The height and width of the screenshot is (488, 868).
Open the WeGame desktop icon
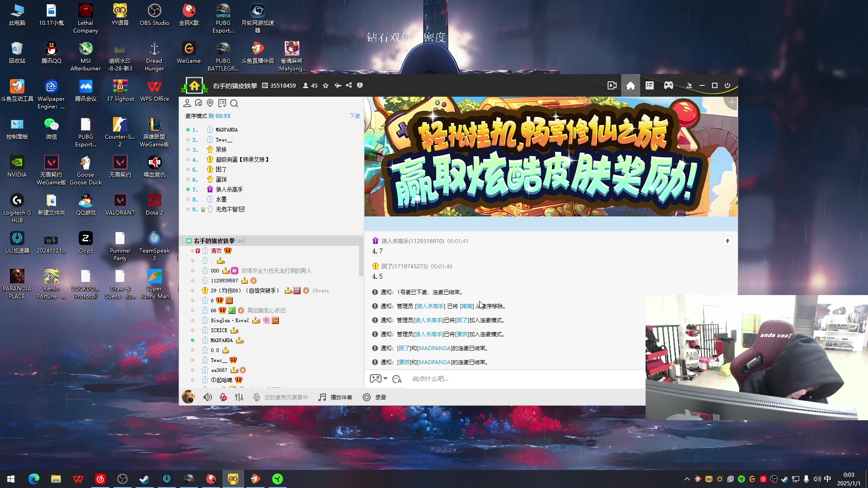189,53
